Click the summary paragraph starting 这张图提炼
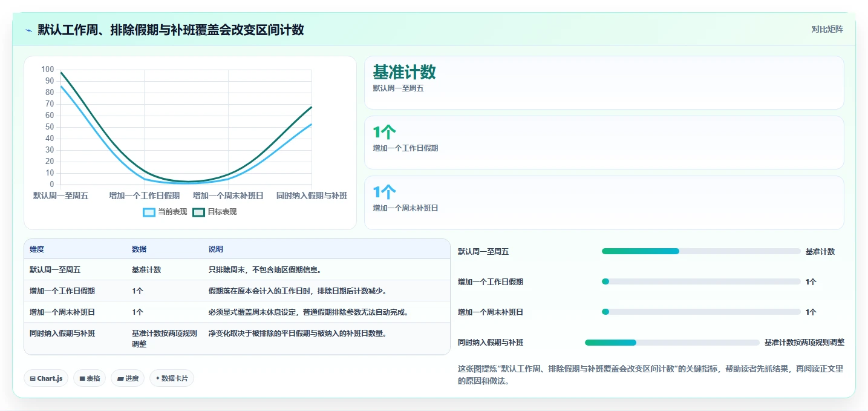The height and width of the screenshot is (411, 868). [651, 375]
